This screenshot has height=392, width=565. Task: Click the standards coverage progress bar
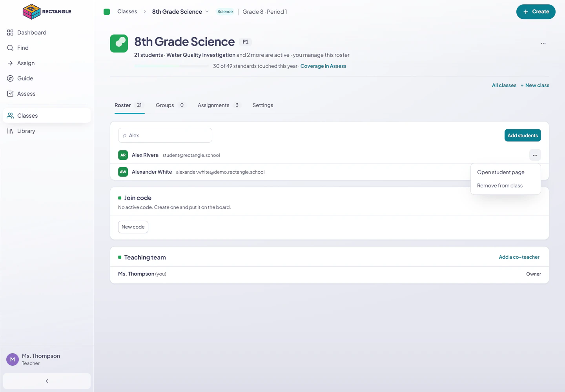click(x=171, y=66)
